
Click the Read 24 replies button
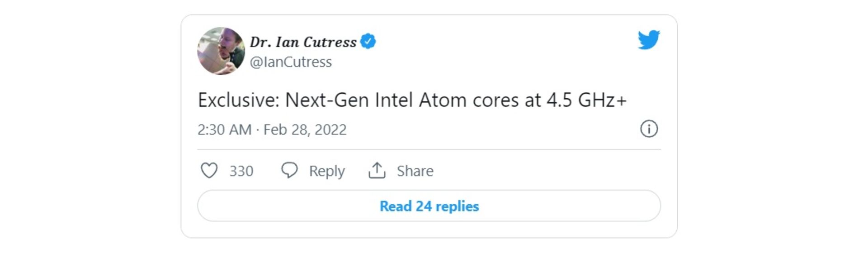[x=429, y=206]
